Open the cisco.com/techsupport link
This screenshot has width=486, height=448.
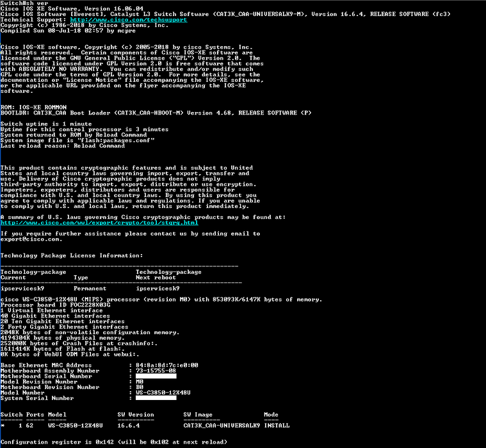(129, 19)
